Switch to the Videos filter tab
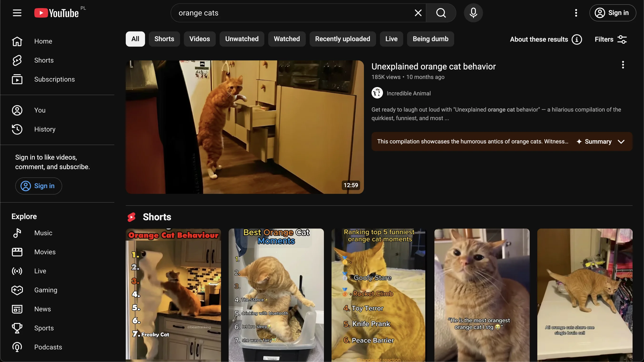Viewport: 644px width, 362px height. pyautogui.click(x=200, y=39)
